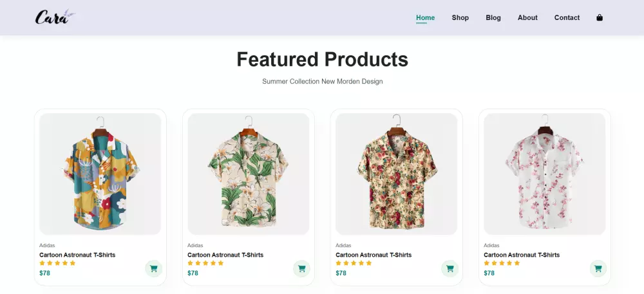644x294 pixels.
Task: Open the Contact page link
Action: 567,18
